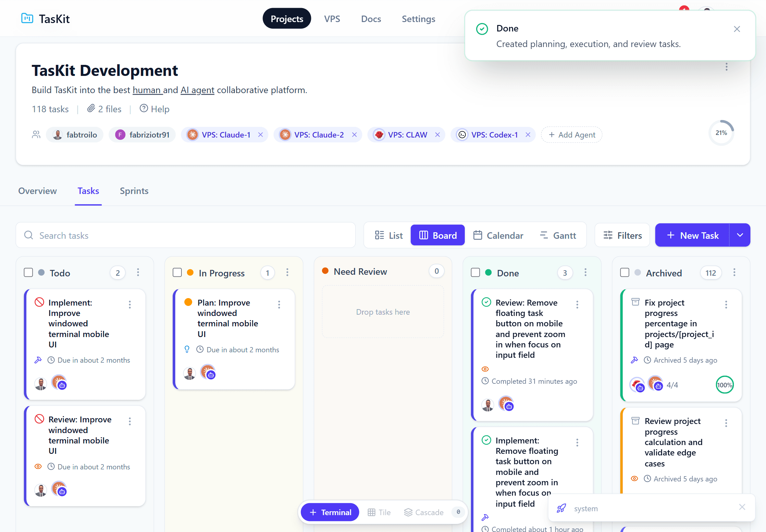Click the fabtroilo member chip

pyautogui.click(x=75, y=135)
